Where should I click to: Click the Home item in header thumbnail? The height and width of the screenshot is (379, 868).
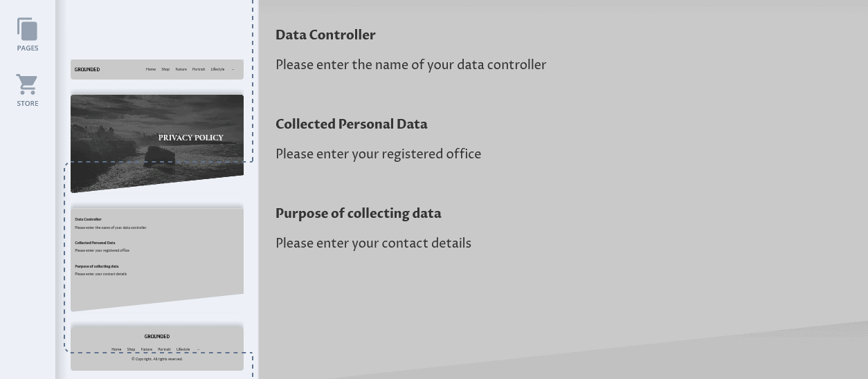(x=151, y=69)
